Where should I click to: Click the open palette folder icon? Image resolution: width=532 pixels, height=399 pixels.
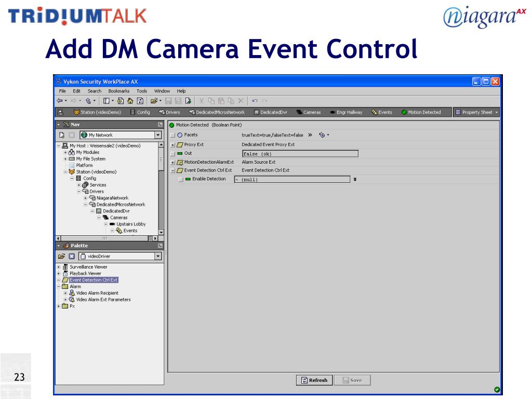[61, 256]
